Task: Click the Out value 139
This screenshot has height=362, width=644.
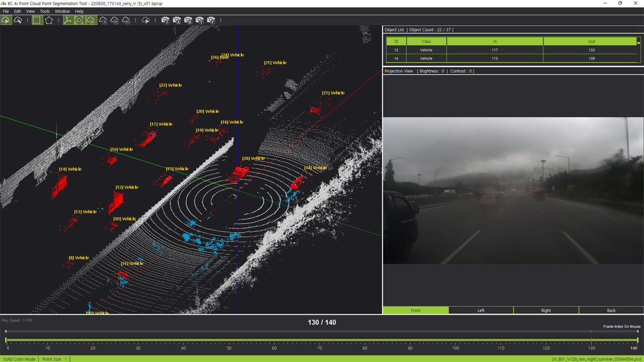Action: (591, 58)
